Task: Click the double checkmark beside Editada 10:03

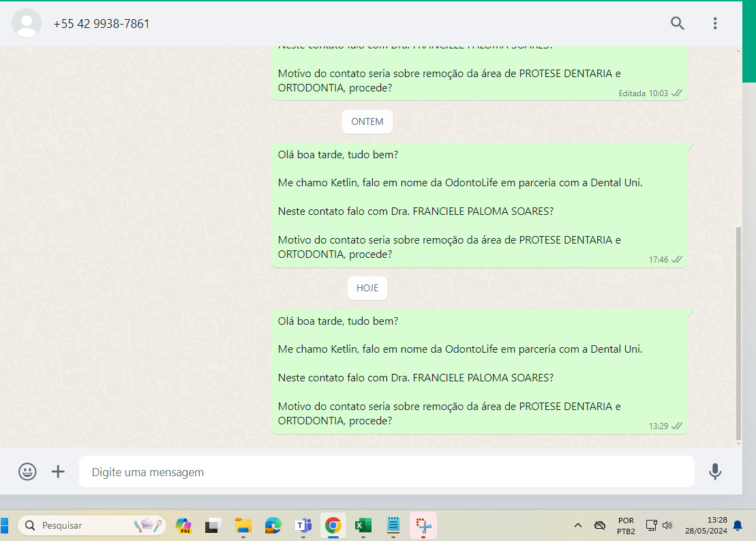Action: (x=677, y=93)
